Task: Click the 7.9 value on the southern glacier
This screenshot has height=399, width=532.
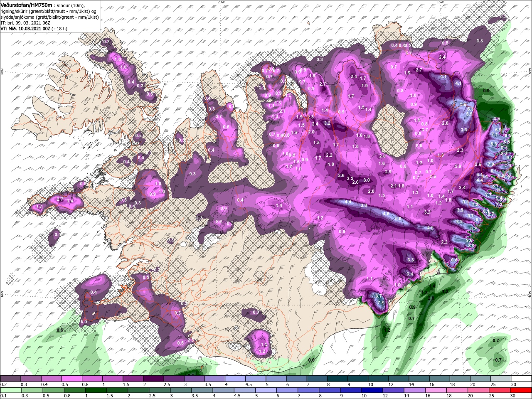Action: click(380, 303)
